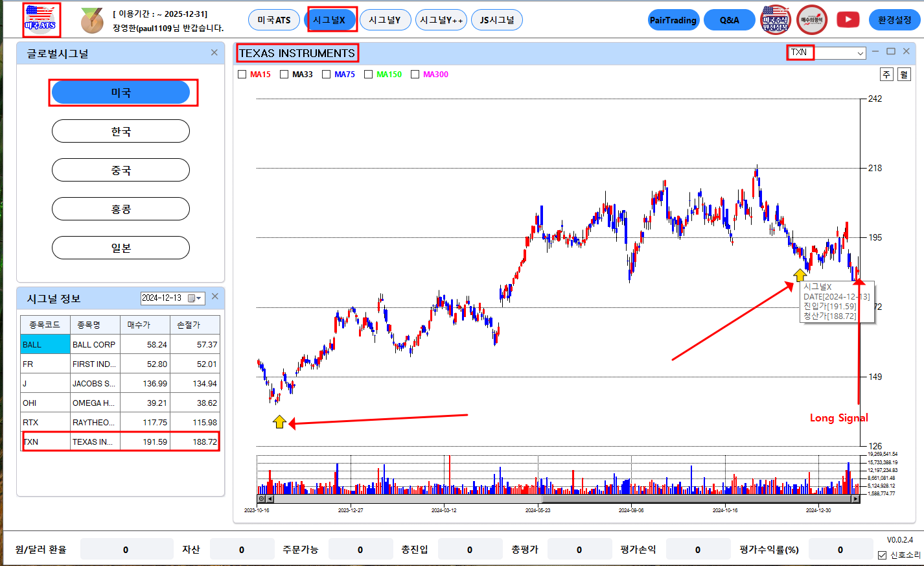
Task: Select the 한국 market button
Action: coord(121,131)
